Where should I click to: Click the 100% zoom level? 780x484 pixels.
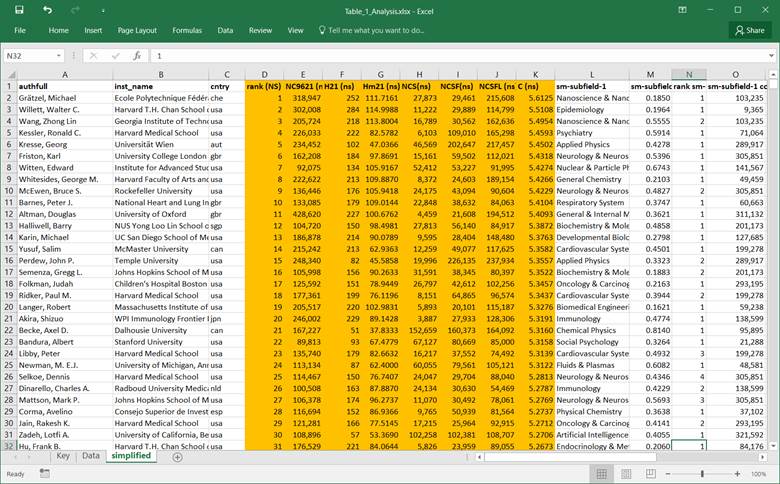pos(758,474)
